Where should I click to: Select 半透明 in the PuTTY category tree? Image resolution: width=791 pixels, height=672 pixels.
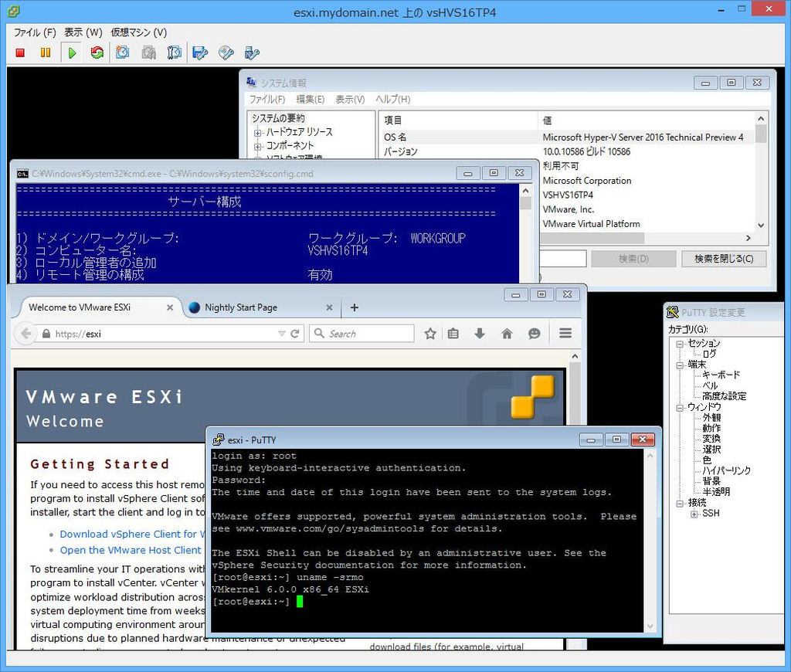click(716, 491)
